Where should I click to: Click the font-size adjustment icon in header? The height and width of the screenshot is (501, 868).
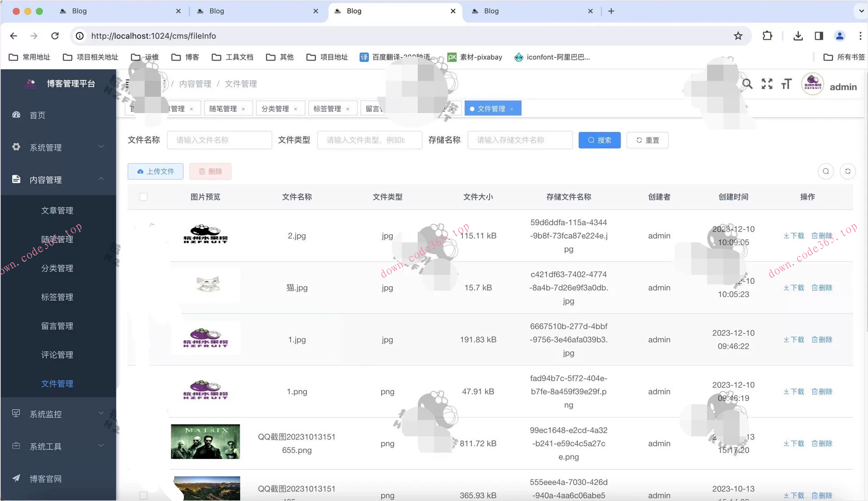(x=786, y=84)
